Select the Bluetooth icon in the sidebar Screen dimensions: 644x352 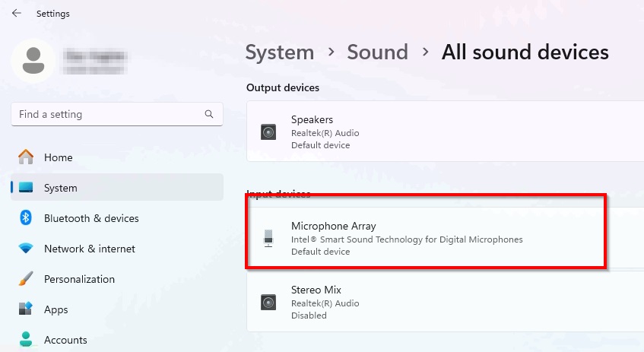tap(26, 218)
